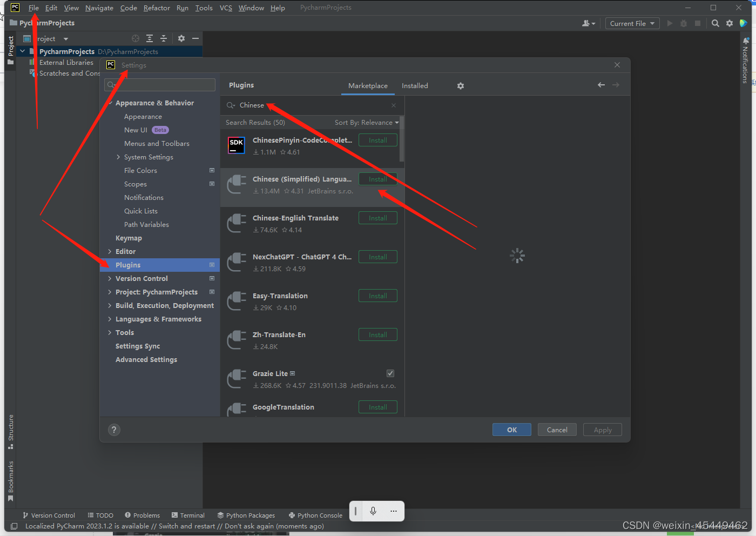Click the Run play button in toolbar
The width and height of the screenshot is (756, 536).
(670, 23)
